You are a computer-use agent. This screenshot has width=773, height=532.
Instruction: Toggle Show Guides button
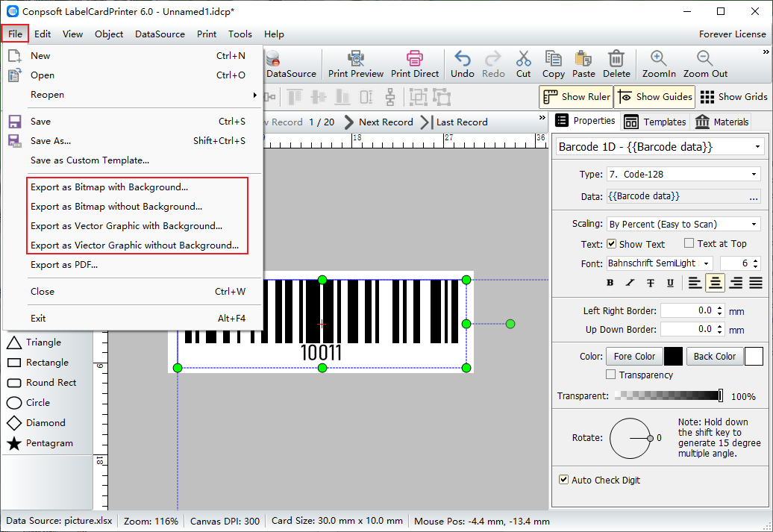pos(654,97)
